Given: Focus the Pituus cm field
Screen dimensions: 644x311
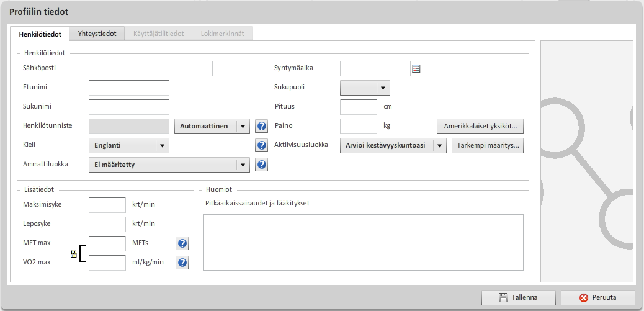Looking at the screenshot, I should (x=359, y=107).
